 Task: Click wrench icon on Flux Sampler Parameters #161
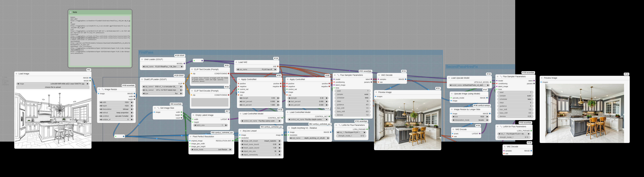[x=338, y=75]
